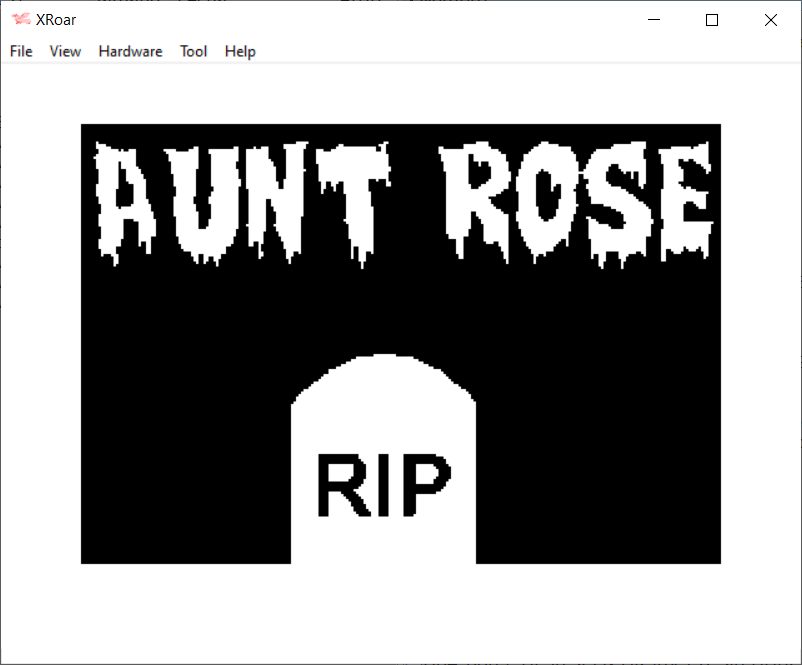This screenshot has width=802, height=665.
Task: Click the word AUNT in the dripping title
Action: click(243, 200)
